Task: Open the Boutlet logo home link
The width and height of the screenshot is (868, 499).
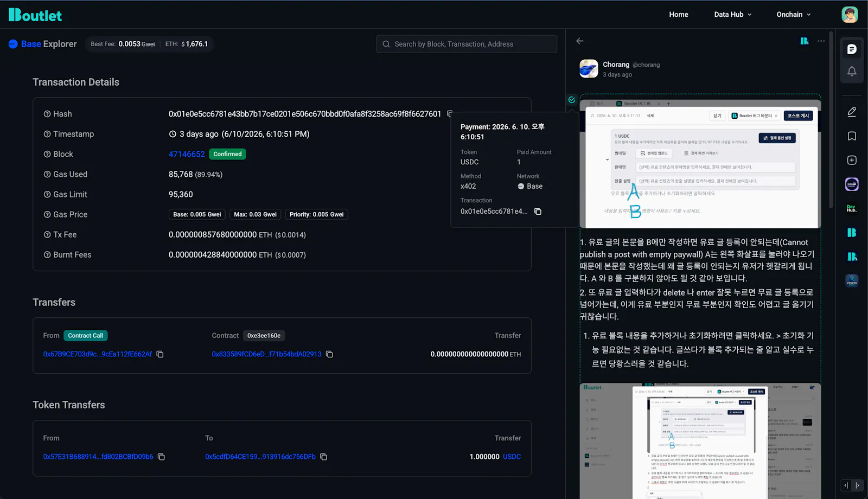Action: point(35,15)
